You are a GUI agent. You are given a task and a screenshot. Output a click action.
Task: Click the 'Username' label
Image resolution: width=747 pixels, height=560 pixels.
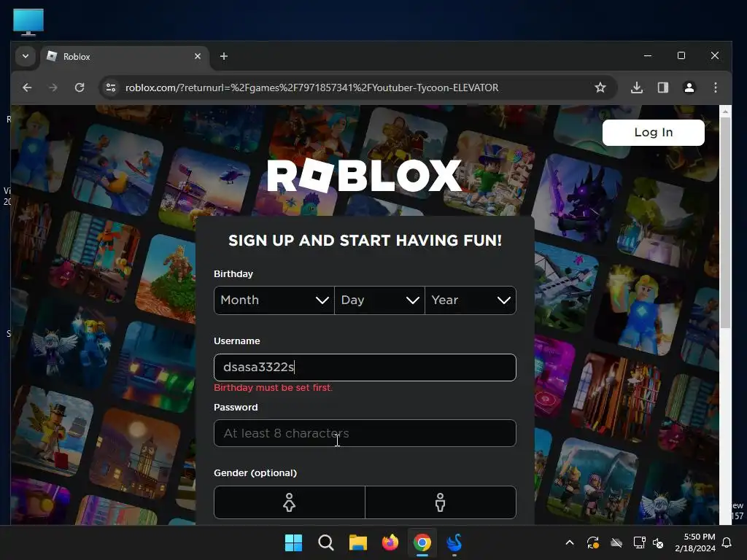click(237, 341)
